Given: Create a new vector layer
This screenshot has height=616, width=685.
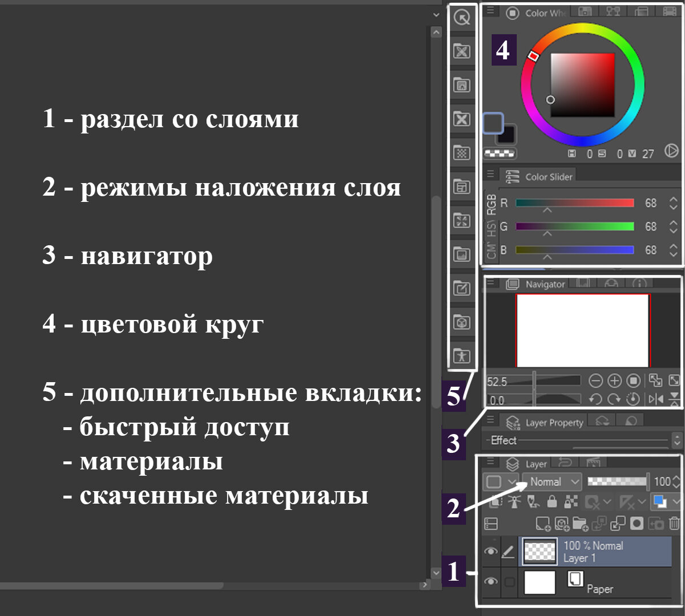Looking at the screenshot, I should 562,523.
